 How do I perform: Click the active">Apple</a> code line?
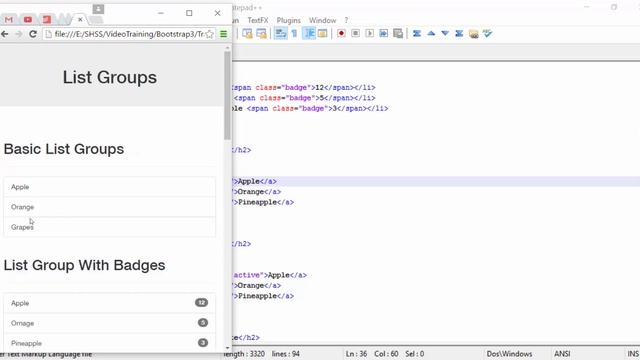[270, 275]
